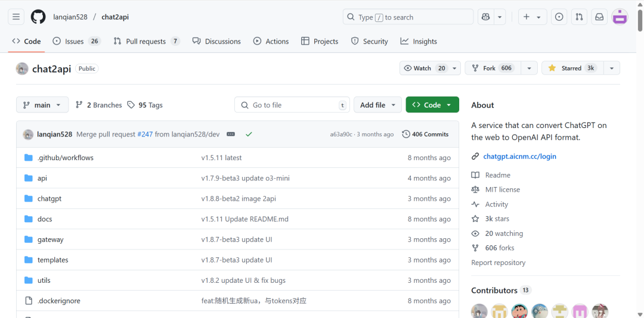The height and width of the screenshot is (318, 644).
Task: View the 406 Commits history
Action: [x=425, y=135]
